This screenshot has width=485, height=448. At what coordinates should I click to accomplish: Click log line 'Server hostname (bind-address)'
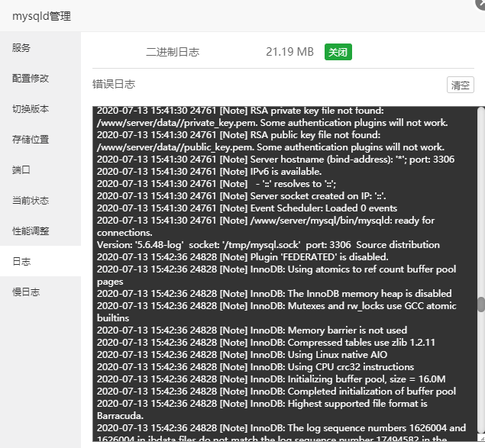tap(276, 160)
